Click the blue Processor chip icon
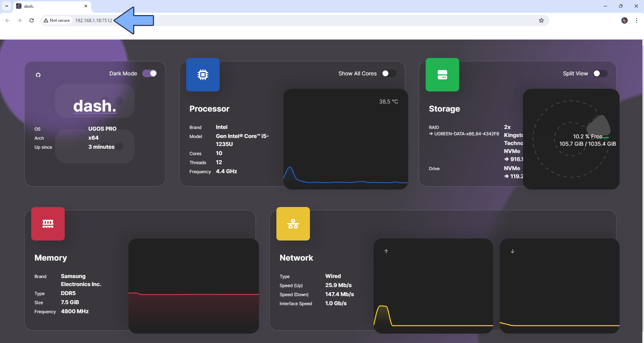Image resolution: width=644 pixels, height=343 pixels. pyautogui.click(x=203, y=75)
